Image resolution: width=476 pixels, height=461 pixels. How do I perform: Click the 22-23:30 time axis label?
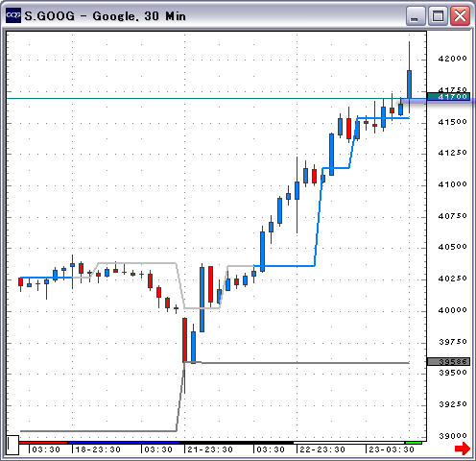tap(322, 449)
